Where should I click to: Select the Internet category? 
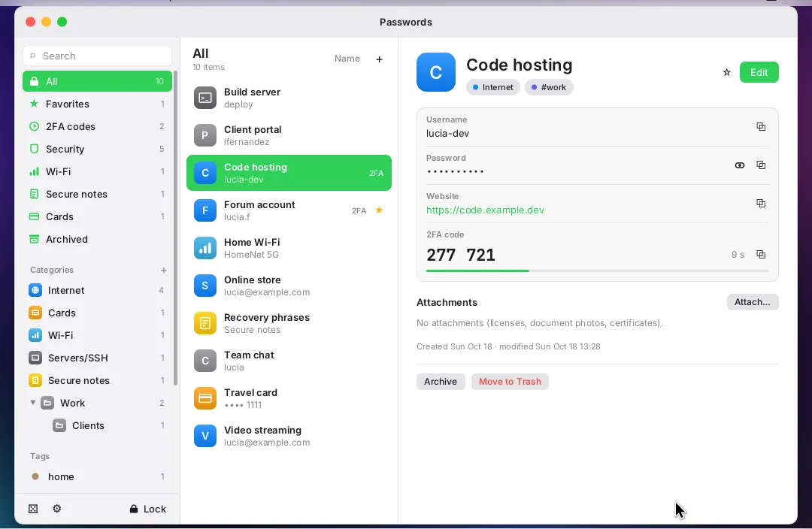97,290
